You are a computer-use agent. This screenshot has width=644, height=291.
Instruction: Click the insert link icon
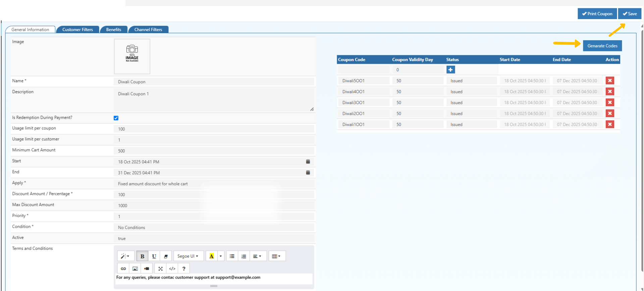pos(123,269)
